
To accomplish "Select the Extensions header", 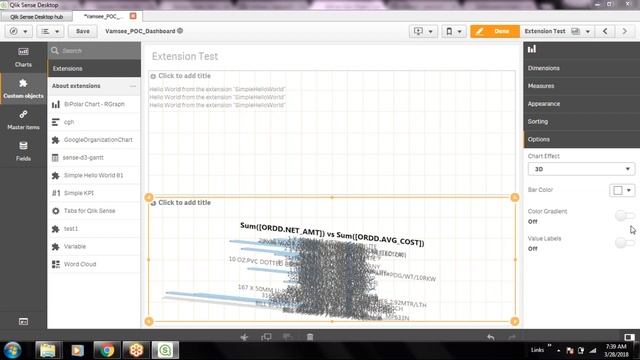I will point(94,69).
